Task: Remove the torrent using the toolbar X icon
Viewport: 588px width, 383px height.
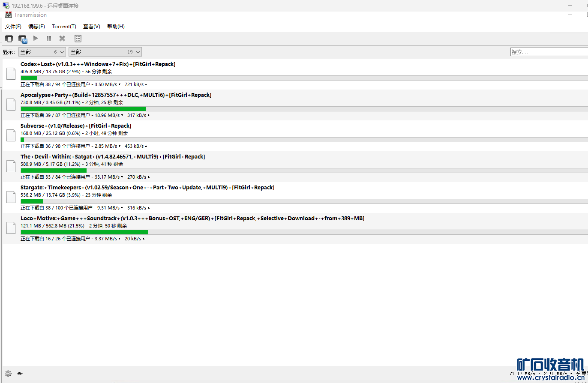Action: pos(62,39)
